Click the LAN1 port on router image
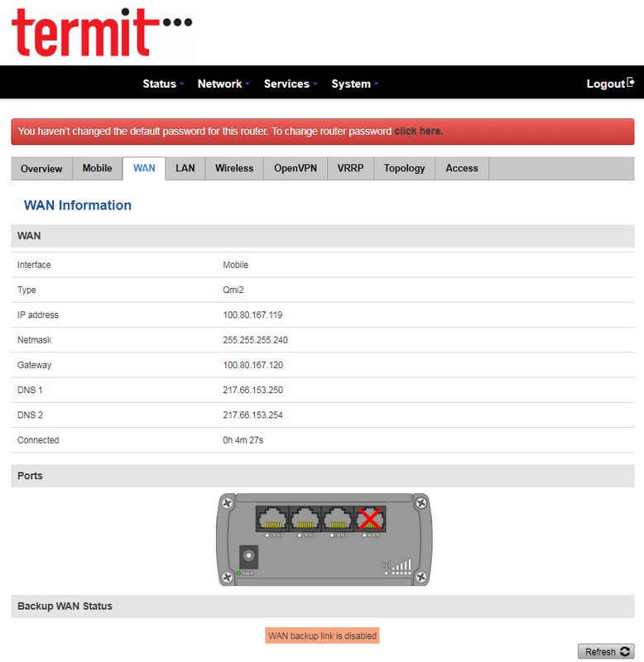Image resolution: width=644 pixels, height=662 pixels. (x=273, y=519)
